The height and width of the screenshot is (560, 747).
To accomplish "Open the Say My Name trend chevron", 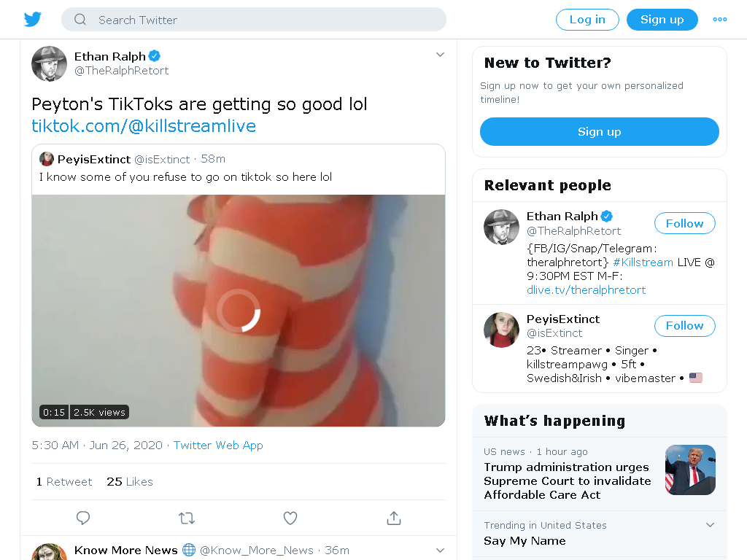I will click(x=710, y=525).
